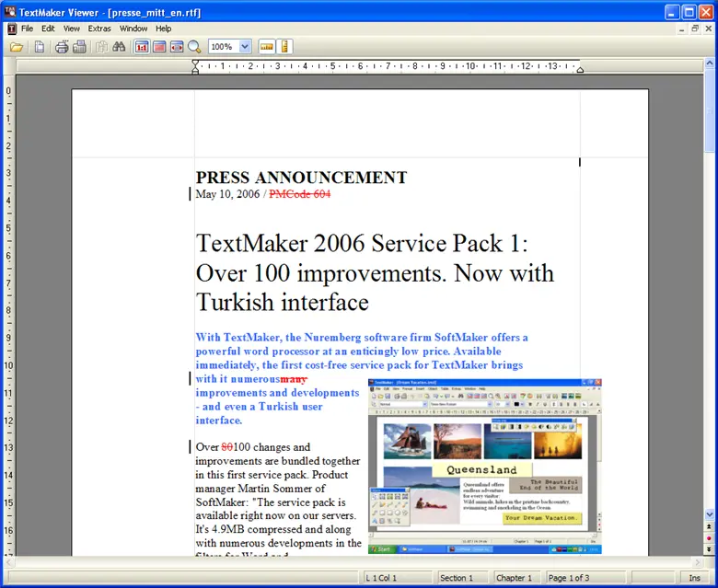Open the 100% zoom level dropdown
718x588 pixels.
click(x=245, y=47)
